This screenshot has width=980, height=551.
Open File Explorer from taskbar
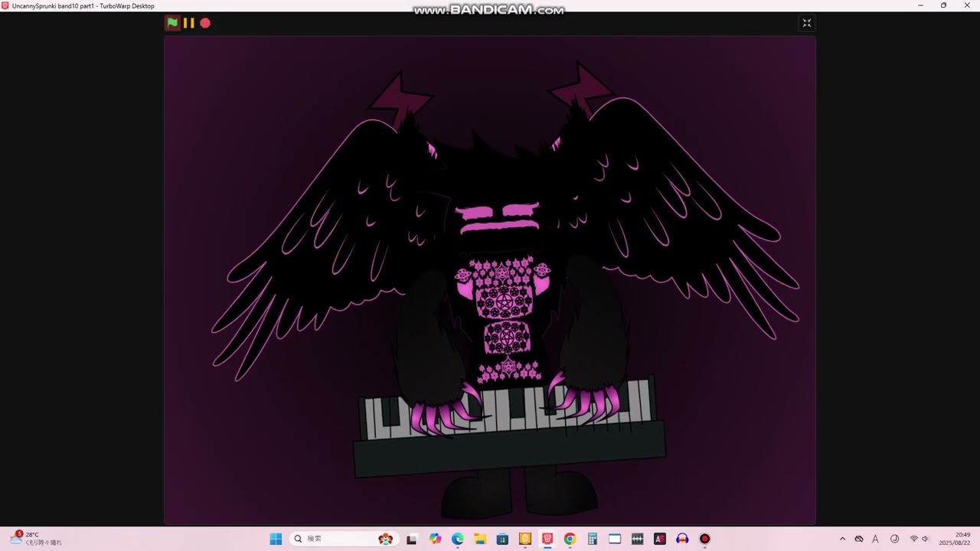pyautogui.click(x=480, y=539)
